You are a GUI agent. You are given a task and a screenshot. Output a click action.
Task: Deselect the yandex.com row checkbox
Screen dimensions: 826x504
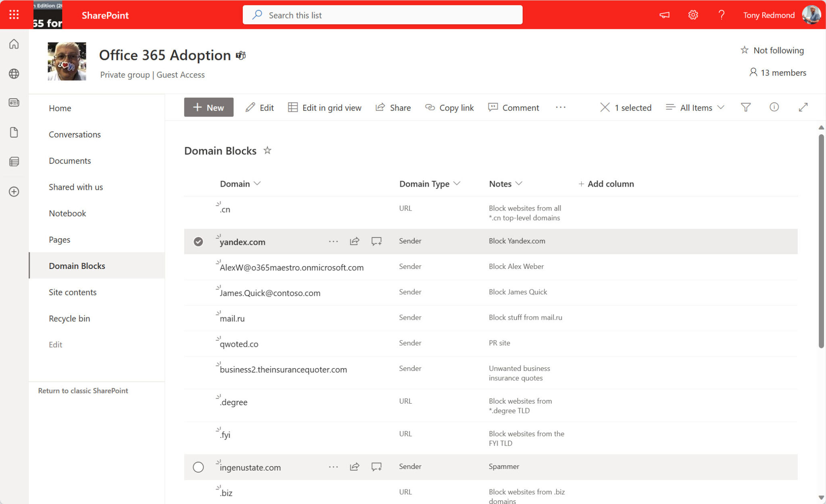click(x=198, y=242)
